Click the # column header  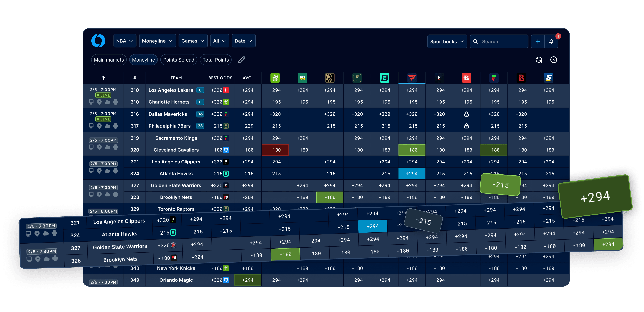pyautogui.click(x=135, y=78)
